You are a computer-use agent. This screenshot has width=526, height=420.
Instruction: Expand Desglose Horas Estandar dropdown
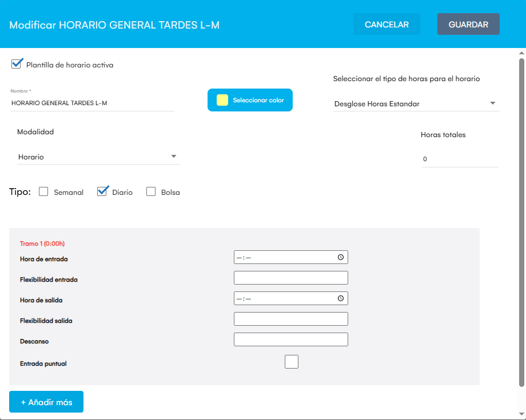[x=416, y=103]
